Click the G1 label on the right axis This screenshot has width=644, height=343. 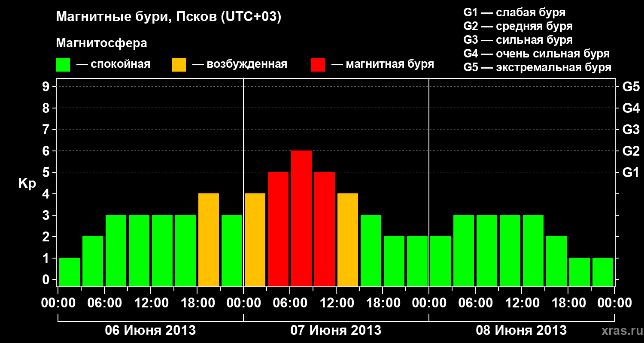631,172
